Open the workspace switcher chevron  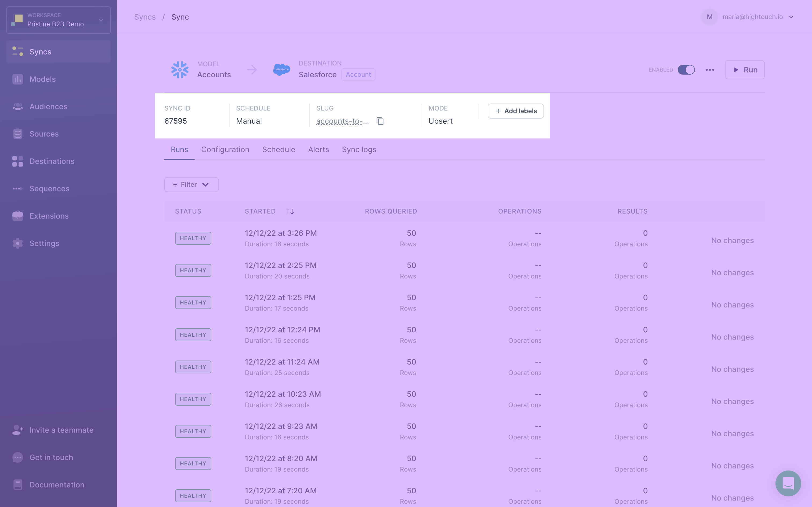[101, 20]
